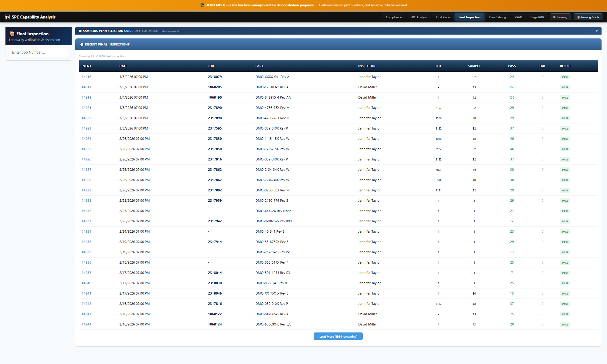Switch to the Compliance tab

pos(394,17)
